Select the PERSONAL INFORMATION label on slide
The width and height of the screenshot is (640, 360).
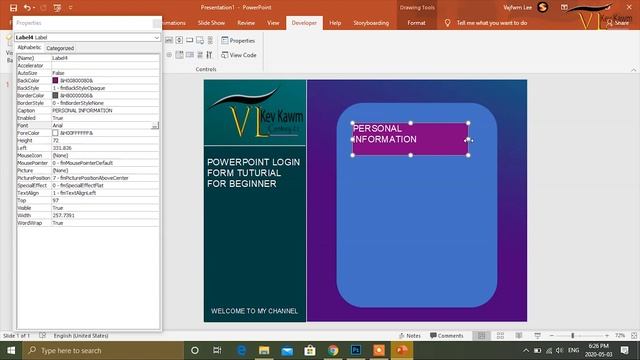[410, 139]
